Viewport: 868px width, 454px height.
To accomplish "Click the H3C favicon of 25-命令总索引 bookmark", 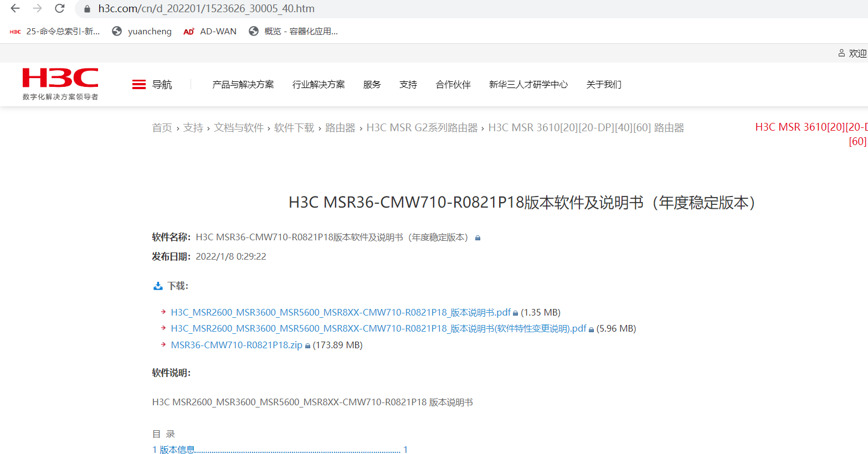I will point(16,32).
